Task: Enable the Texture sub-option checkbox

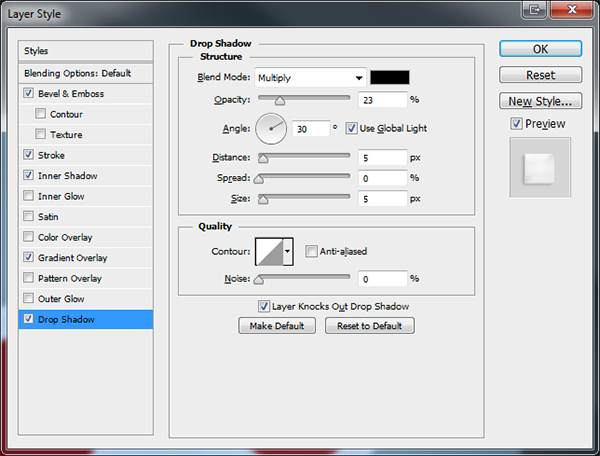Action: (x=40, y=134)
